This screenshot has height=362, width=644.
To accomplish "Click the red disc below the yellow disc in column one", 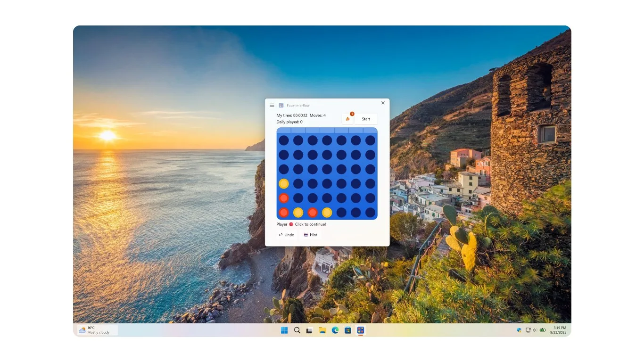I will [284, 198].
